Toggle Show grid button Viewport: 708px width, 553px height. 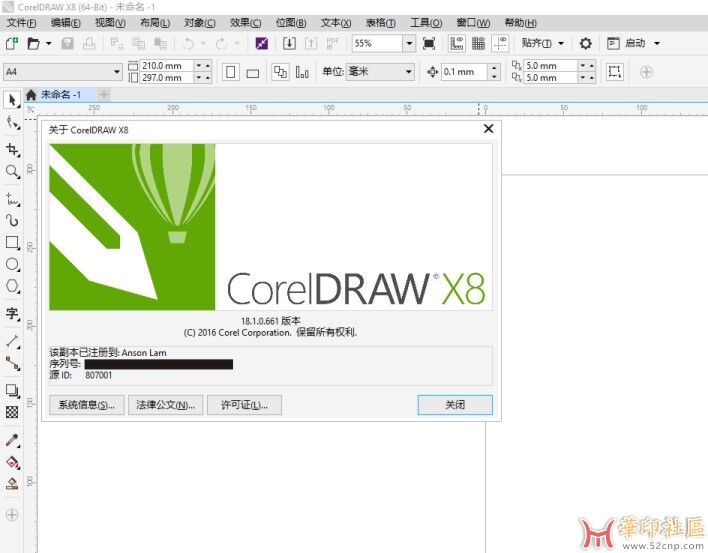pyautogui.click(x=478, y=43)
